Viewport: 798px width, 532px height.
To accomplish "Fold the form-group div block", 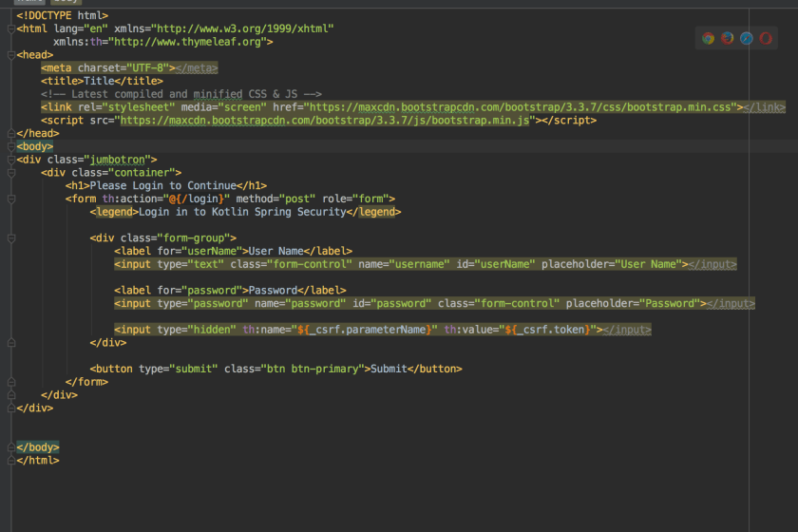I will point(11,238).
